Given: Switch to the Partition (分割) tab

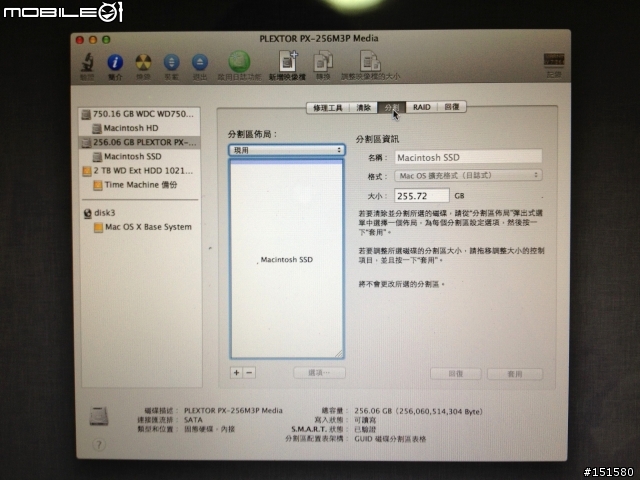Looking at the screenshot, I should coord(391,107).
